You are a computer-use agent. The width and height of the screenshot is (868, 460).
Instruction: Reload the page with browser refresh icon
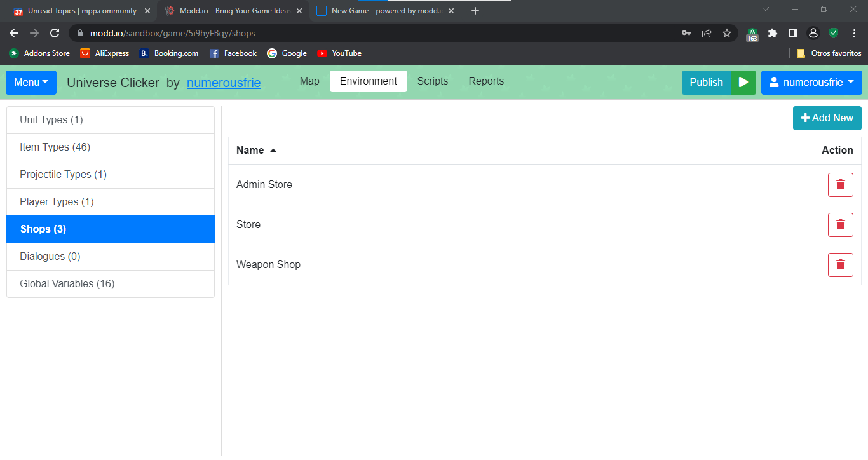click(55, 33)
